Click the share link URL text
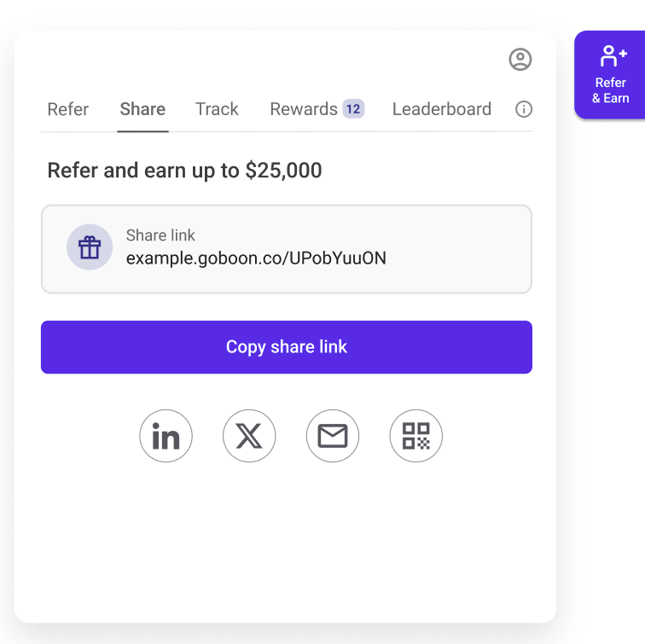 point(256,258)
